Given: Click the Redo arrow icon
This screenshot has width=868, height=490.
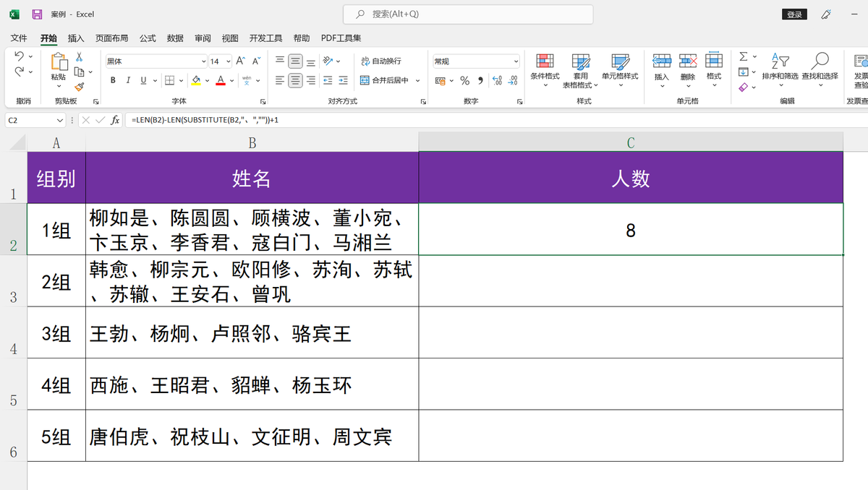Looking at the screenshot, I should click(x=19, y=72).
